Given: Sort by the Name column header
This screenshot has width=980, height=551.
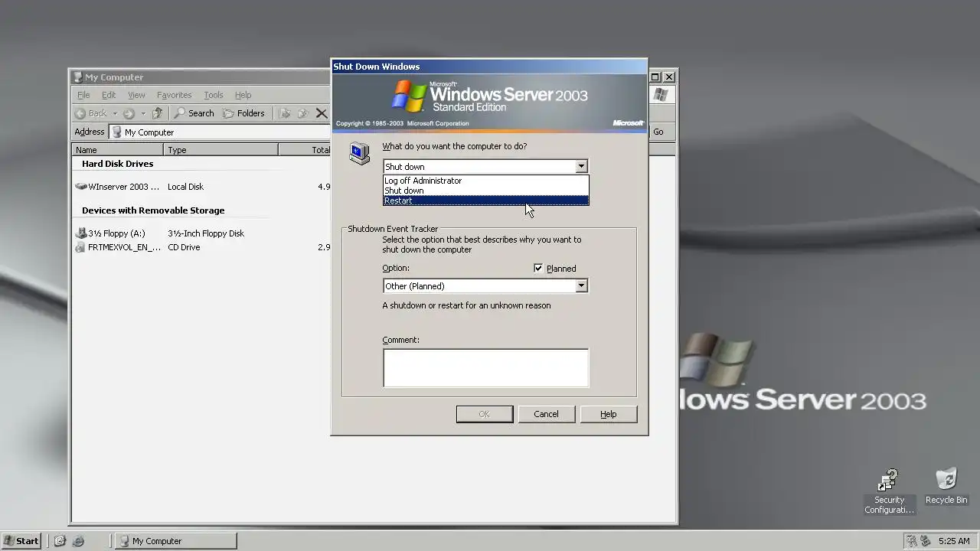Looking at the screenshot, I should click(x=117, y=150).
